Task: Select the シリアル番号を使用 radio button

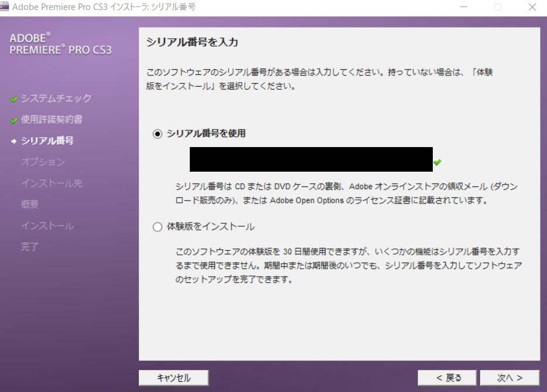Action: point(158,134)
